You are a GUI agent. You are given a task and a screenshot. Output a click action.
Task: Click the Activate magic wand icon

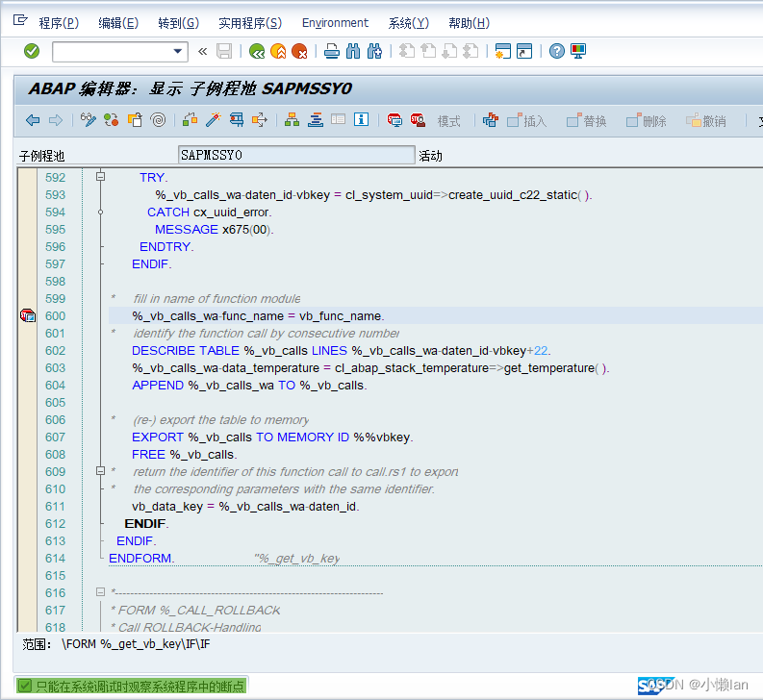click(x=214, y=119)
